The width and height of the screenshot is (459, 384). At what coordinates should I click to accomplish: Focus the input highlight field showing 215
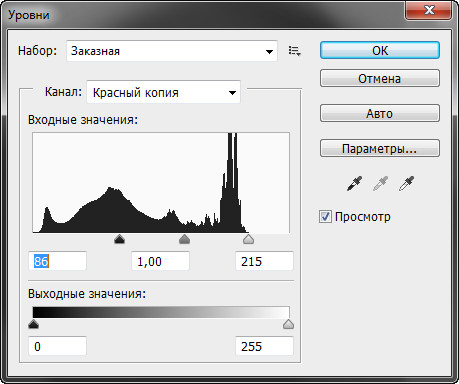264,261
